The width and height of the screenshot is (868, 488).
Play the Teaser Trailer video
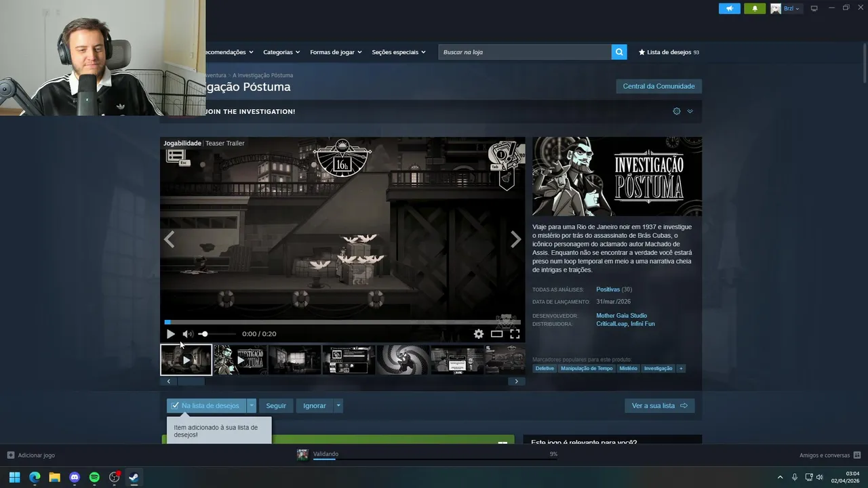(170, 333)
